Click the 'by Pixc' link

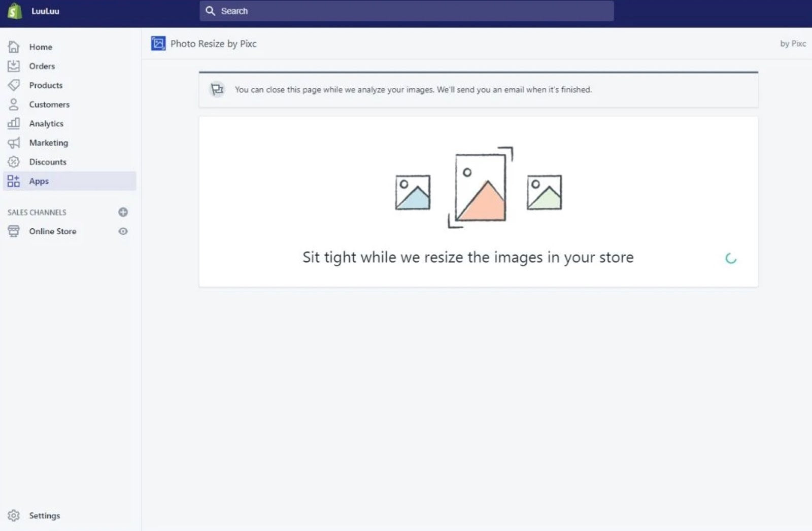pos(793,44)
